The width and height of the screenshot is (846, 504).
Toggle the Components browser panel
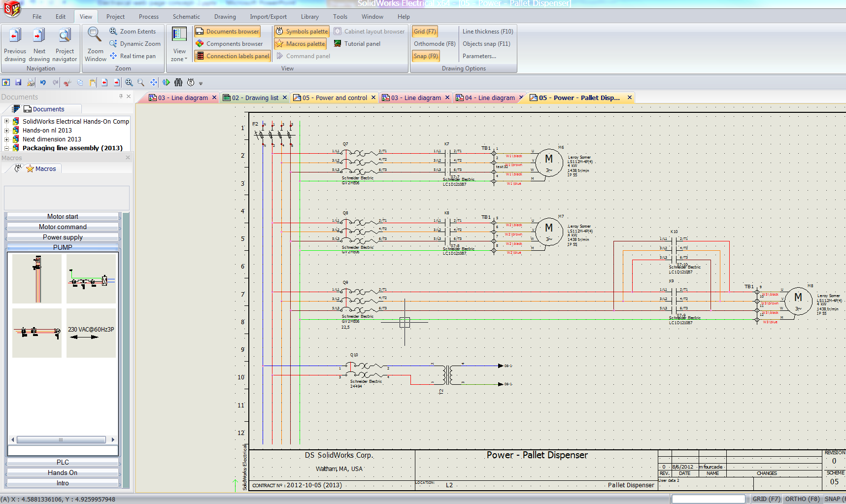(229, 43)
